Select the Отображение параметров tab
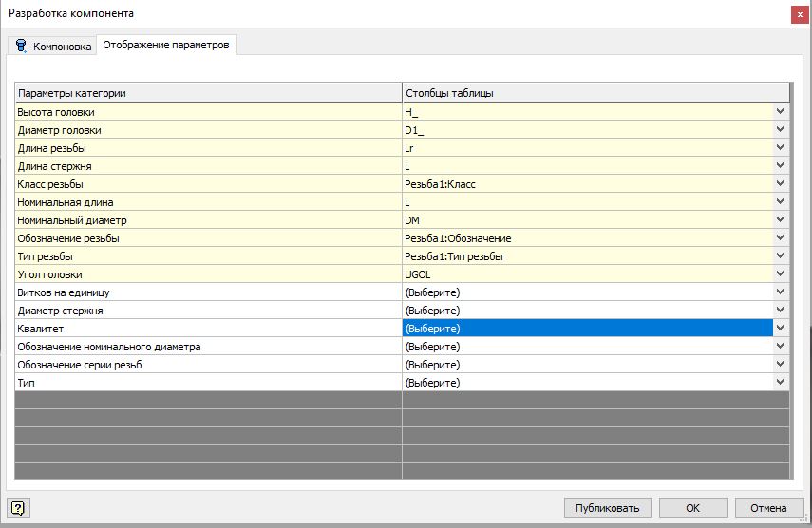The height and width of the screenshot is (528, 812). (166, 45)
